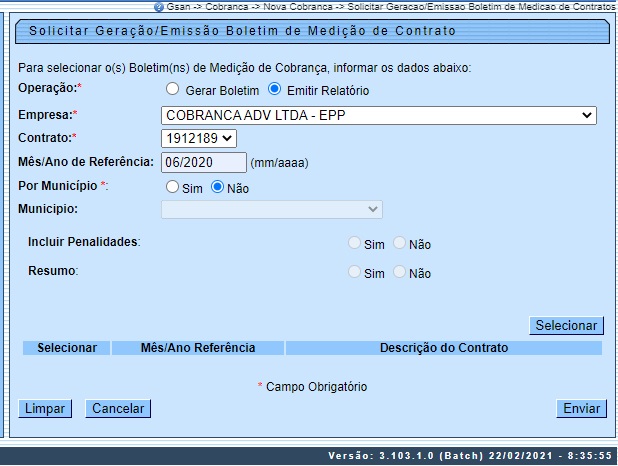This screenshot has height=466, width=618.
Task: Select Sim for Resumo
Action: click(355, 273)
